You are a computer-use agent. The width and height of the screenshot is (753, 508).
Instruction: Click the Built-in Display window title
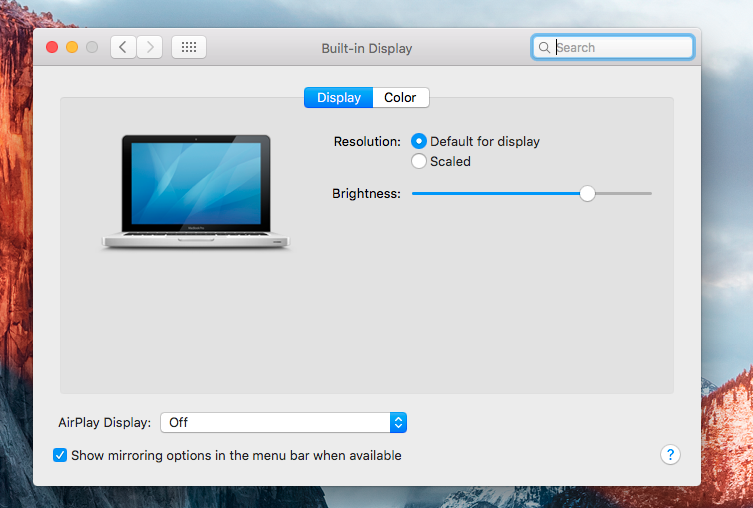click(x=366, y=48)
